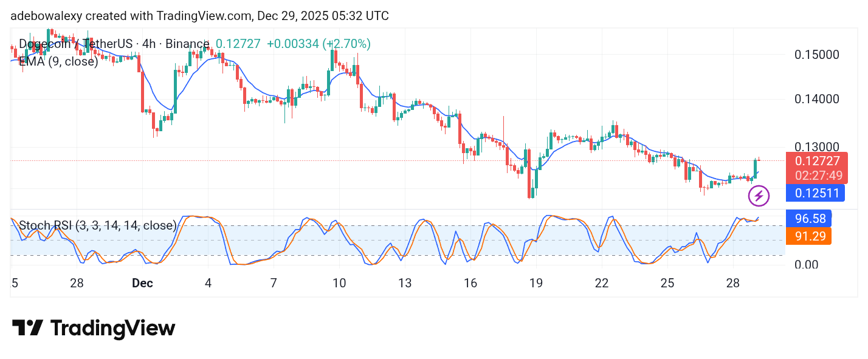Click the orange Stoch RSI value 91.29
This screenshot has height=359, width=868.
pos(808,236)
